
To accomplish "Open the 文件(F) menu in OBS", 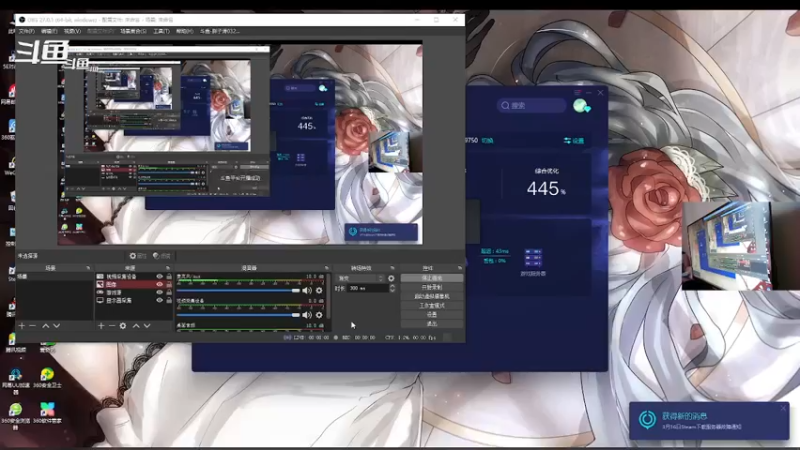I will [27, 32].
